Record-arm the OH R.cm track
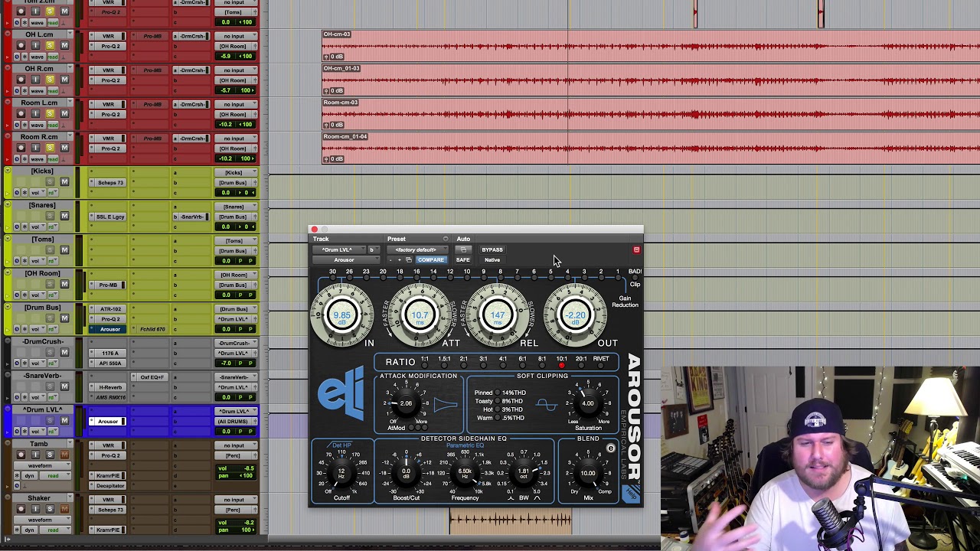Viewport: 980px width, 551px height. [x=21, y=80]
